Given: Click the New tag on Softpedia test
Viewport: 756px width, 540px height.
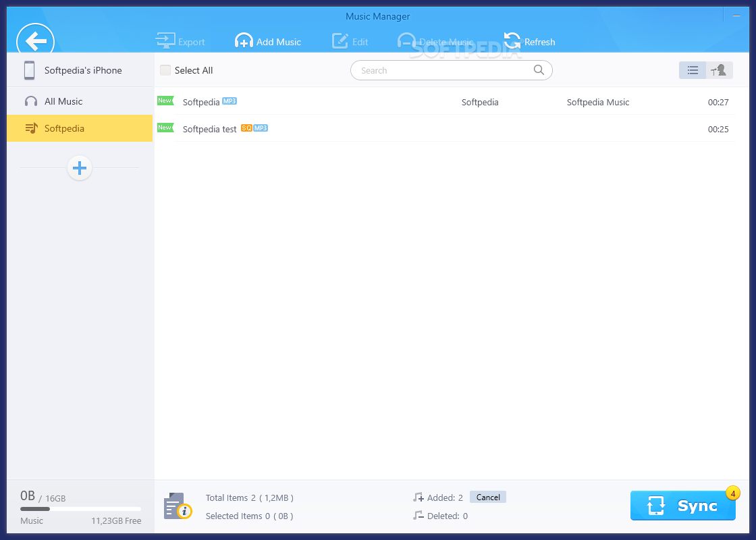Looking at the screenshot, I should pyautogui.click(x=165, y=128).
